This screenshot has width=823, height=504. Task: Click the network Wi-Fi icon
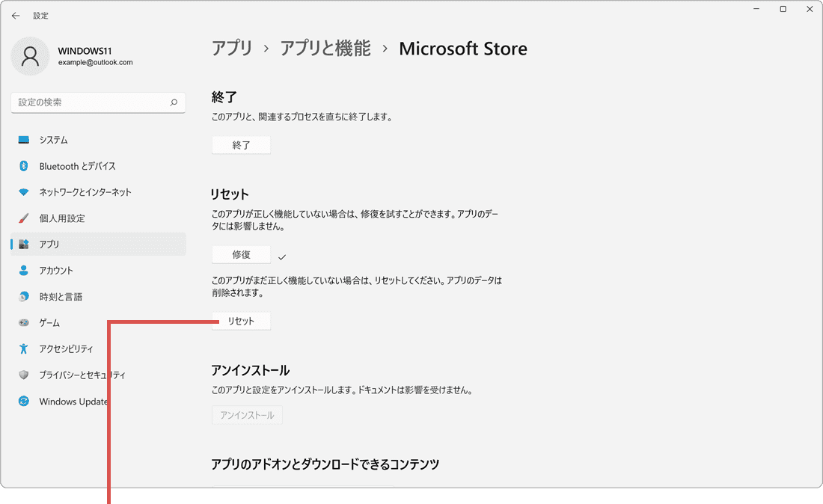[24, 192]
